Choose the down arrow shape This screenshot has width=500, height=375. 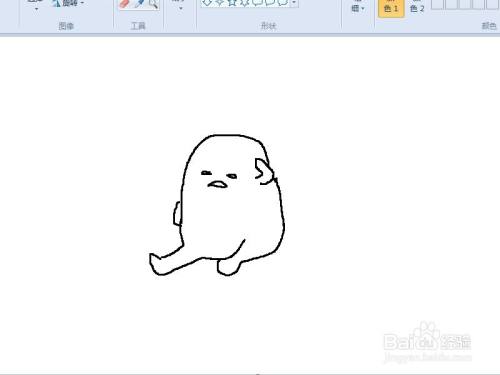tap(207, 3)
